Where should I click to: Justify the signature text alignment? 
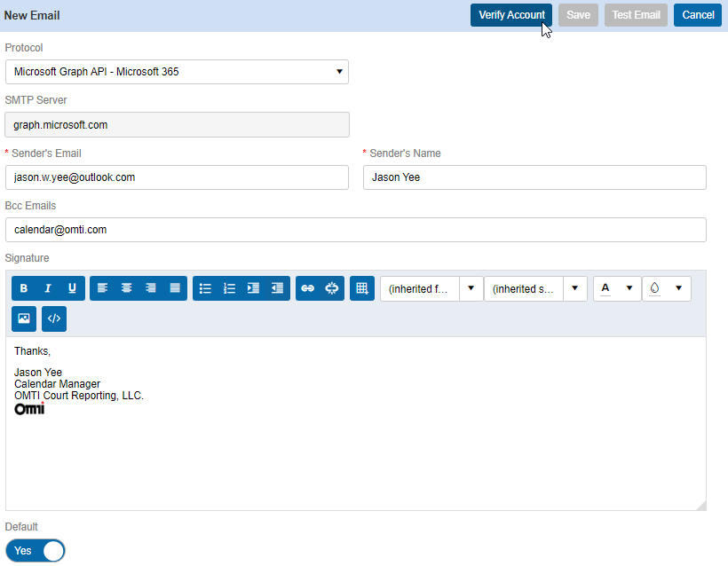pyautogui.click(x=175, y=288)
